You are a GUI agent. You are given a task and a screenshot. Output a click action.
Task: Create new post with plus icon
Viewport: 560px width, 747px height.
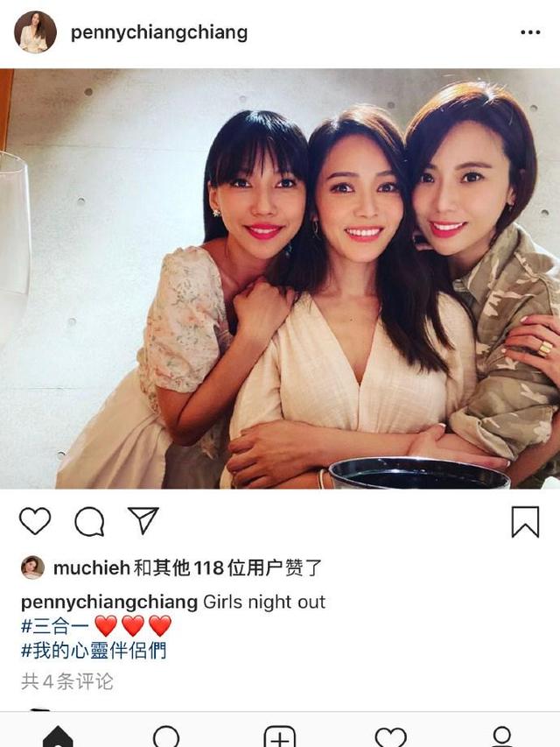click(x=279, y=736)
